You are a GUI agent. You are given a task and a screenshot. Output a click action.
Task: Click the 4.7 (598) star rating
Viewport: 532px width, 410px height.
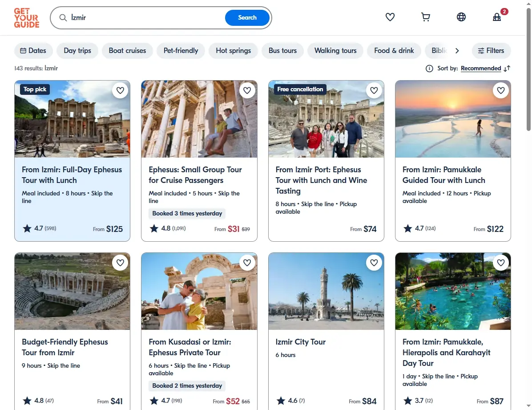point(39,228)
